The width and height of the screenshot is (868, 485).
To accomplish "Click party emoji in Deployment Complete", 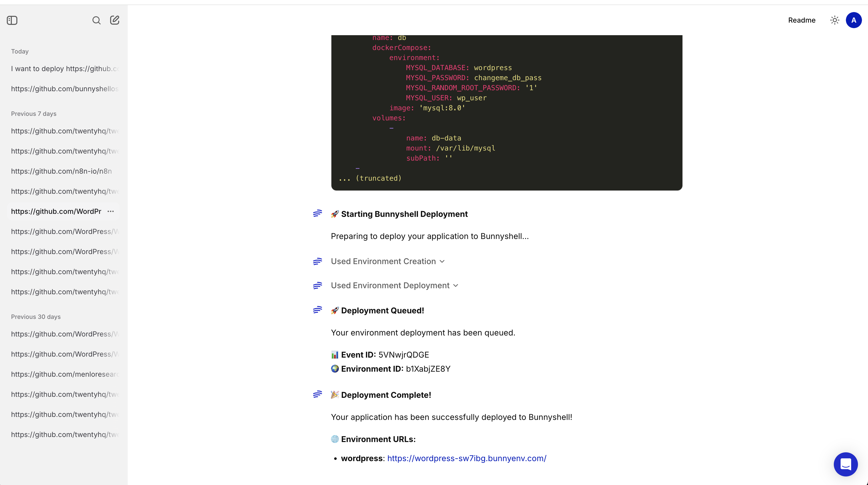I will pyautogui.click(x=335, y=395).
